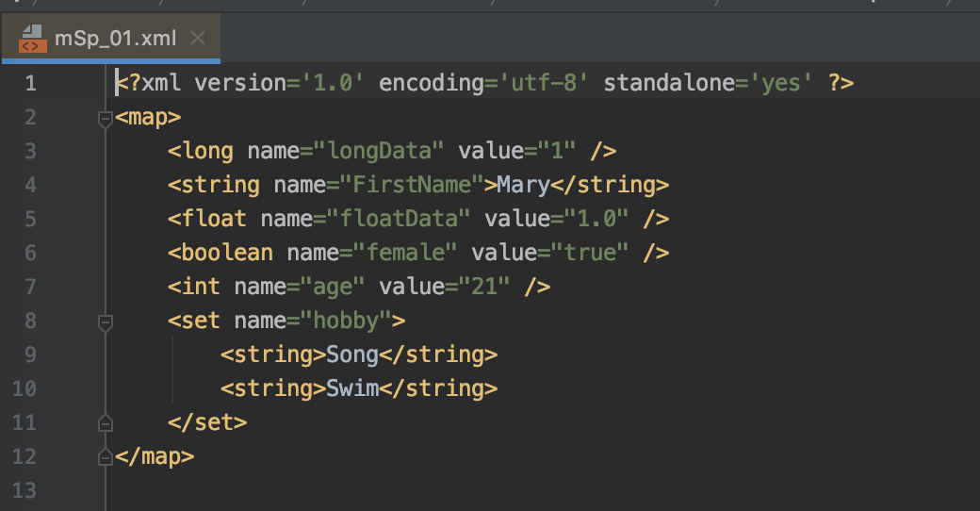Click the fold end marker on line 11

point(105,423)
